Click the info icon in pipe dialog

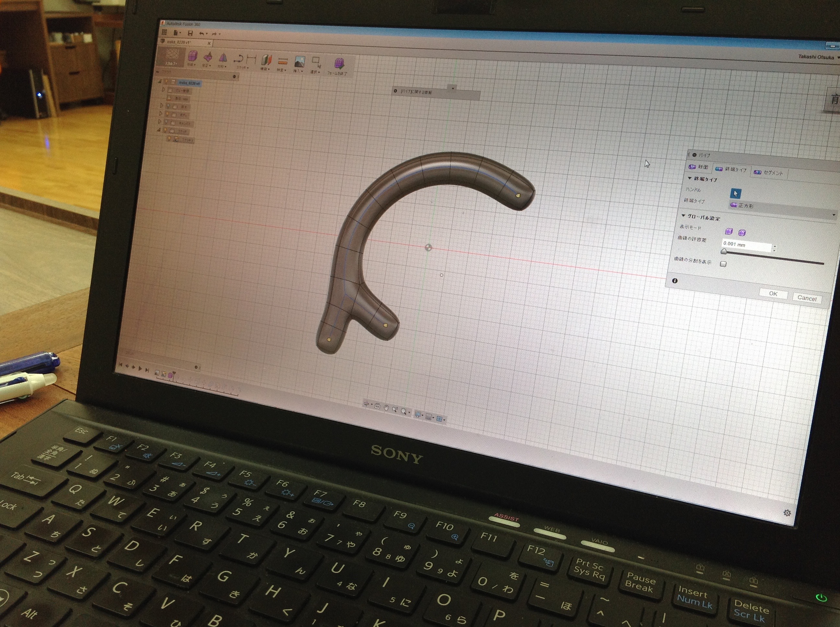674,281
